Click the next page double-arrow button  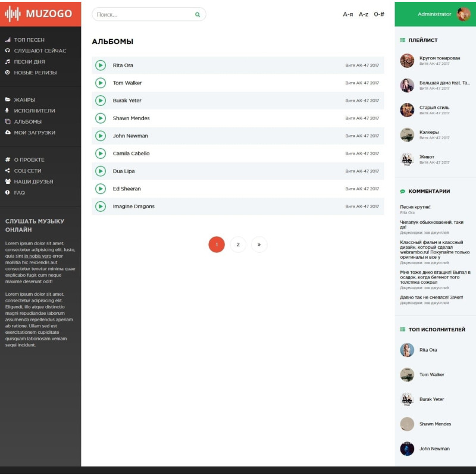(259, 245)
